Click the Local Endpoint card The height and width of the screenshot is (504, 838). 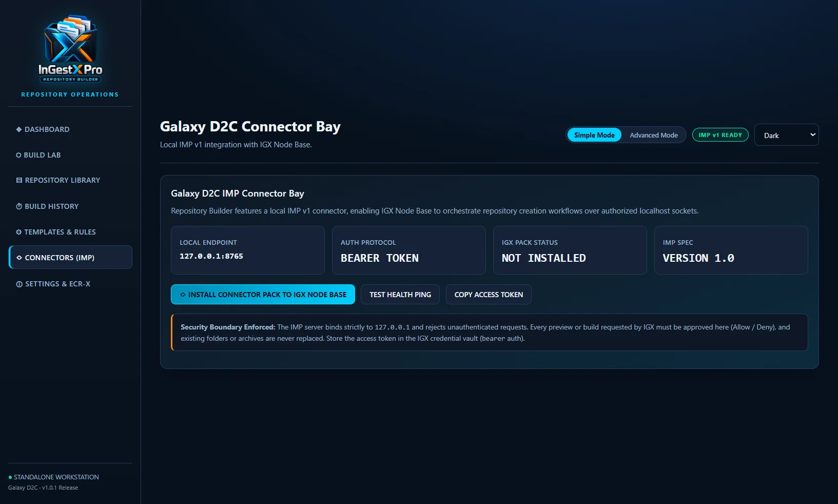click(x=248, y=250)
